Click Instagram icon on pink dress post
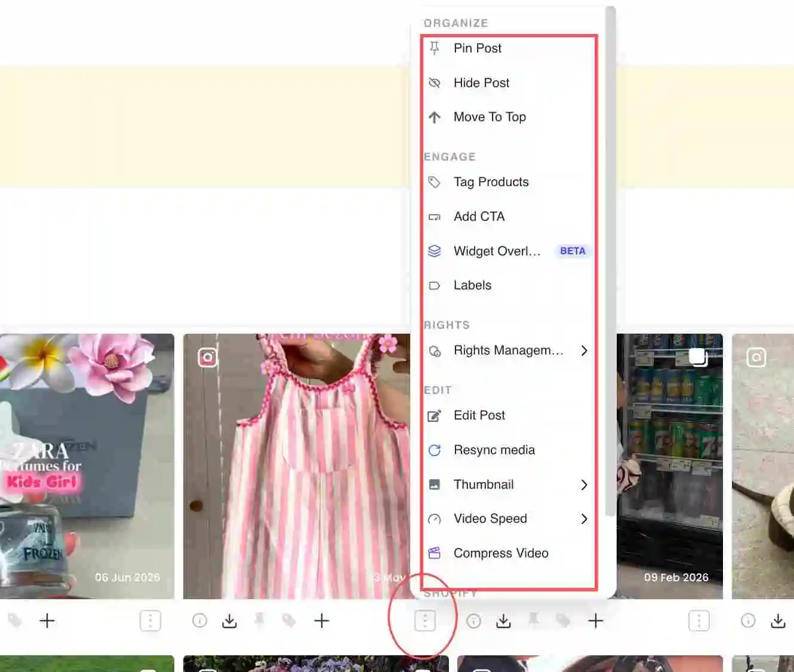Viewport: 794px width, 672px height. (208, 357)
